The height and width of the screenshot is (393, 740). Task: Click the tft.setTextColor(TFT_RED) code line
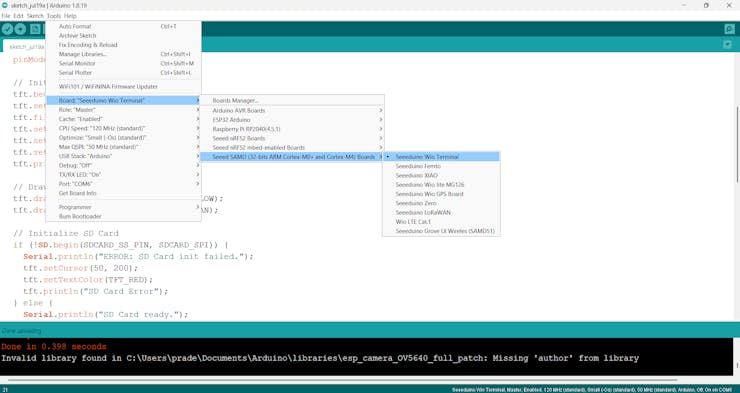(88, 280)
